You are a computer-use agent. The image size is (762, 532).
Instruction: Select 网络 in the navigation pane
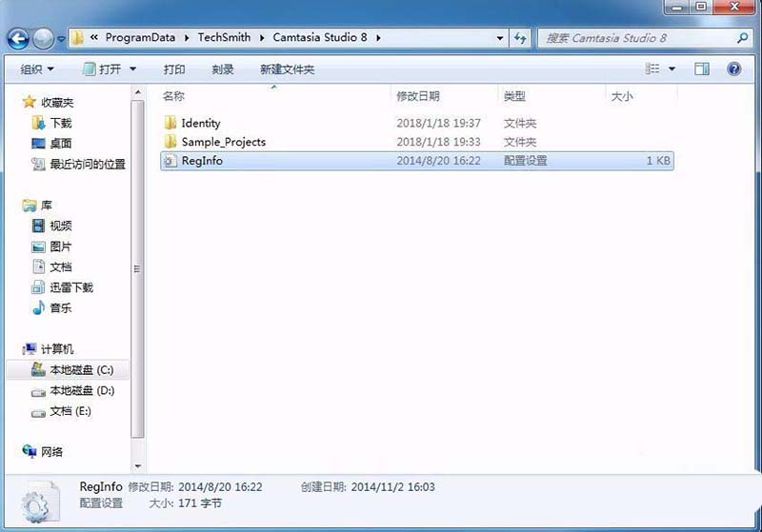pyautogui.click(x=51, y=452)
